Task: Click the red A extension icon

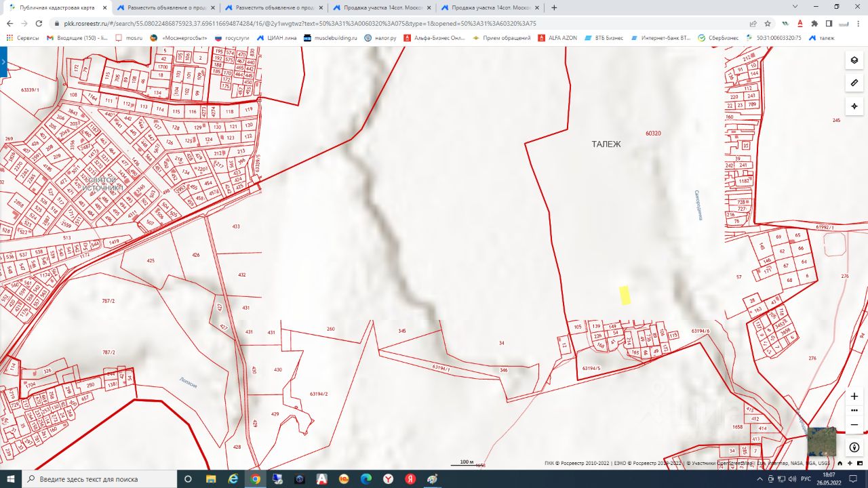Action: pyautogui.click(x=800, y=23)
